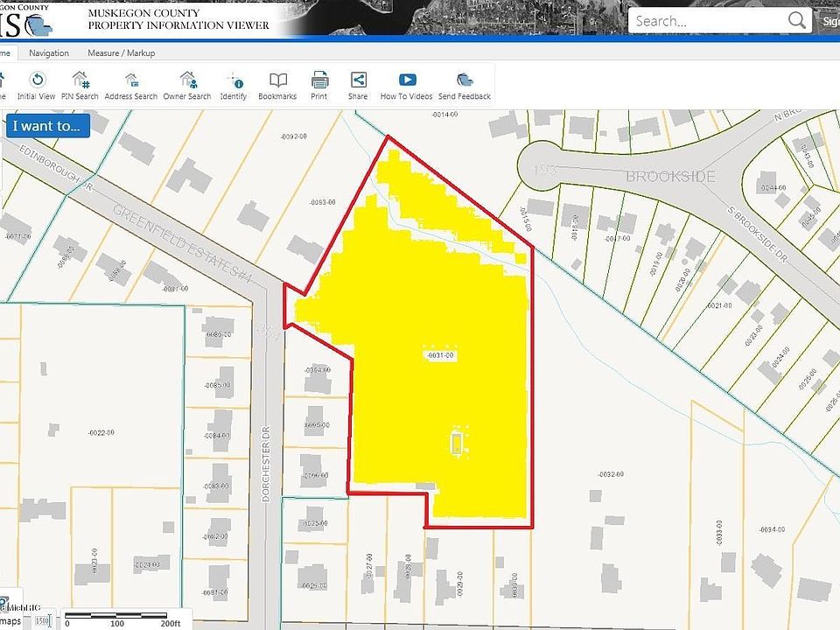The width and height of the screenshot is (840, 630).
Task: Click the Share icon
Action: [358, 85]
